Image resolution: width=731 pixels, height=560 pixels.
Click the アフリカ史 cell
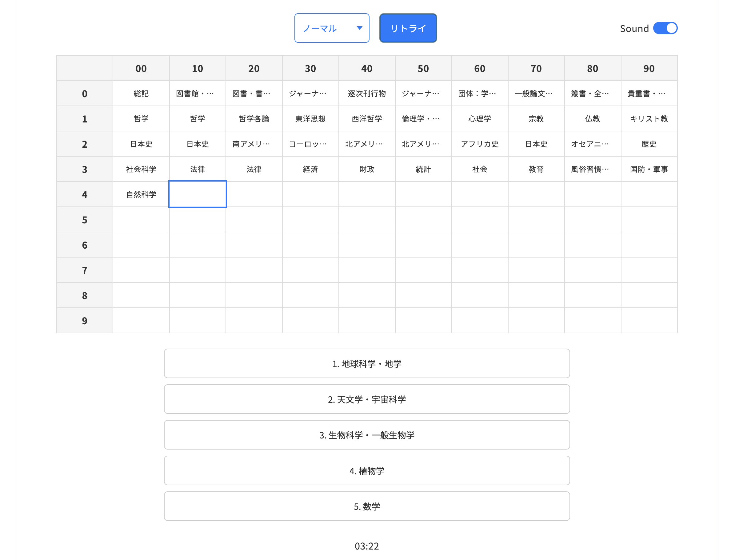pyautogui.click(x=480, y=144)
